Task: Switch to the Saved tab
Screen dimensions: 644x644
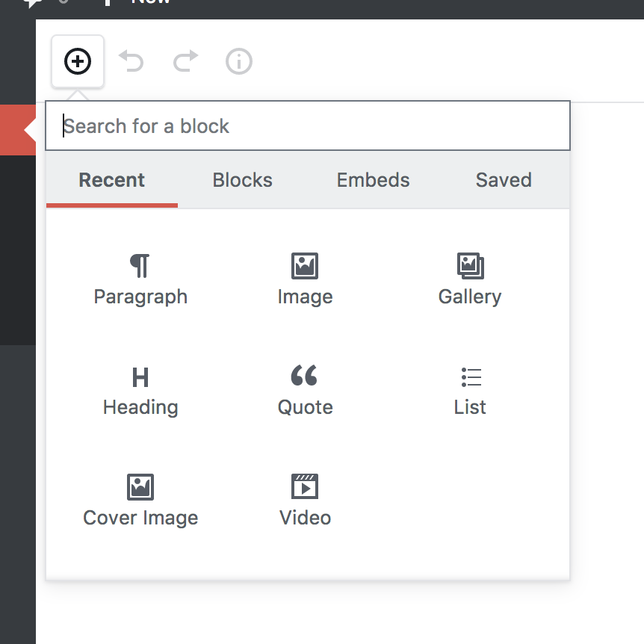Action: click(504, 180)
